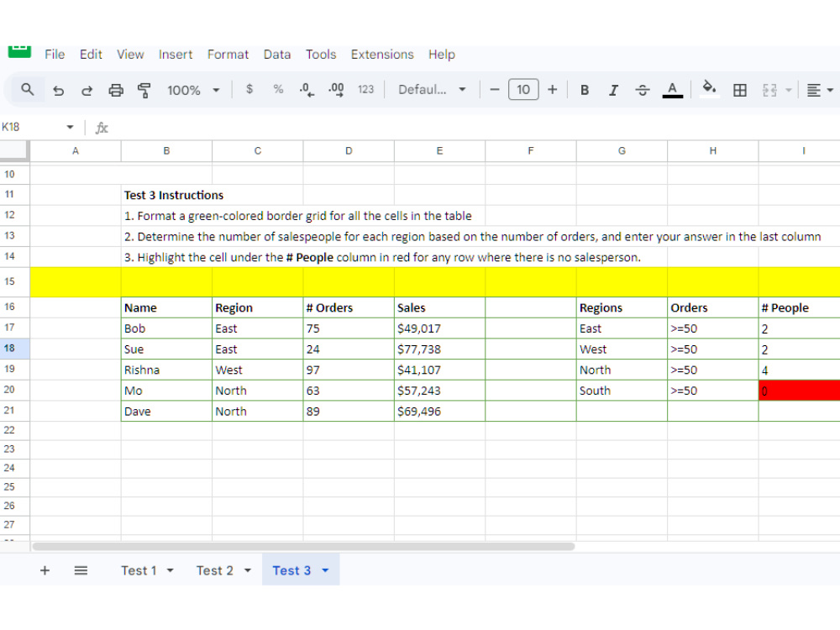840x630 pixels.
Task: Click the font size field showing 10
Action: pos(523,90)
